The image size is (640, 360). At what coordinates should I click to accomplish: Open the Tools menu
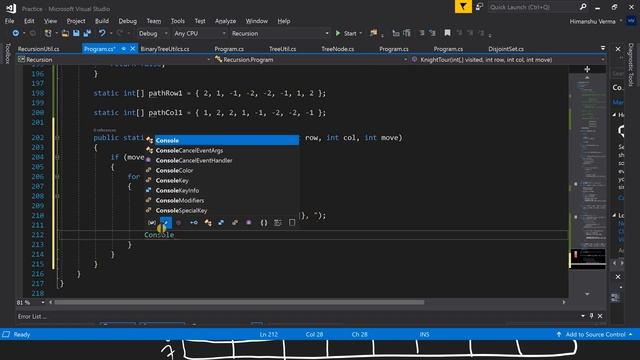[178, 21]
